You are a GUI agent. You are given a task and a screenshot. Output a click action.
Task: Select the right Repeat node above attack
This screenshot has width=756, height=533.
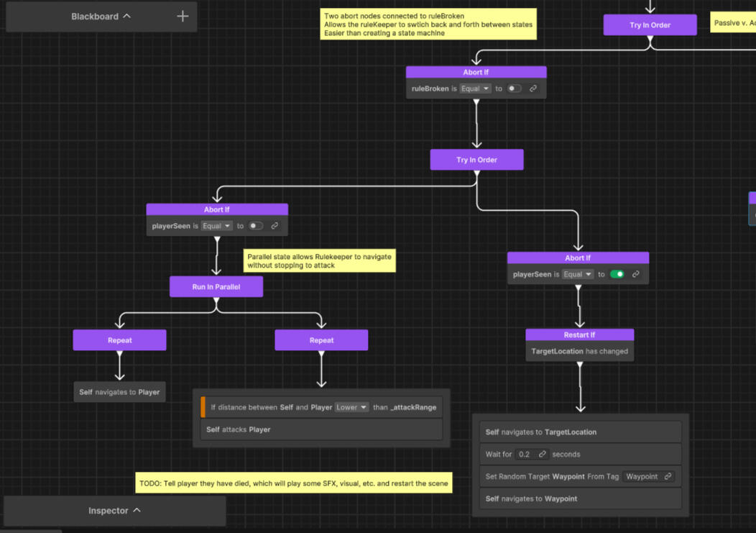click(x=321, y=340)
